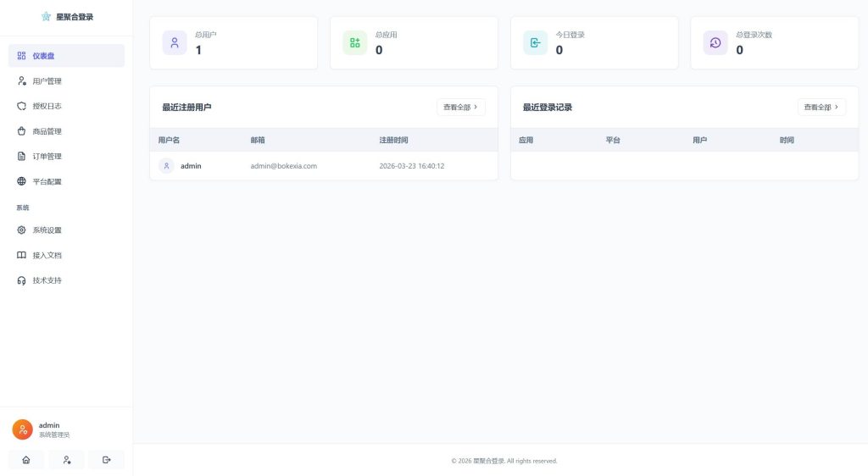Click the shopping bag icon for 商品管理
868x476 pixels.
pos(21,131)
